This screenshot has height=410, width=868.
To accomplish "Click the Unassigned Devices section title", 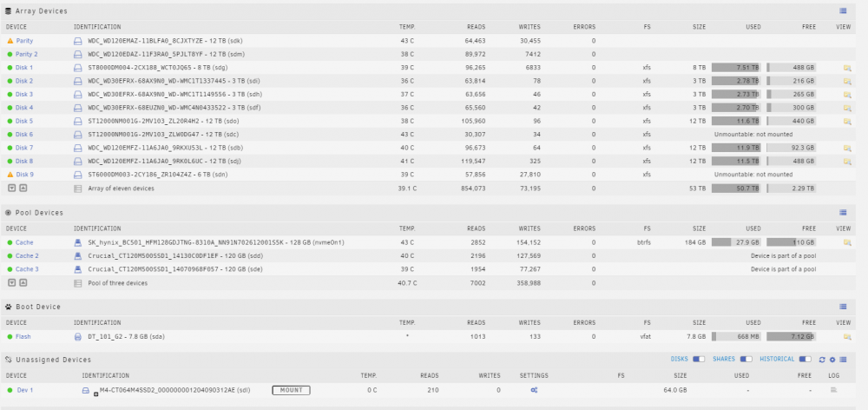I will click(53, 360).
